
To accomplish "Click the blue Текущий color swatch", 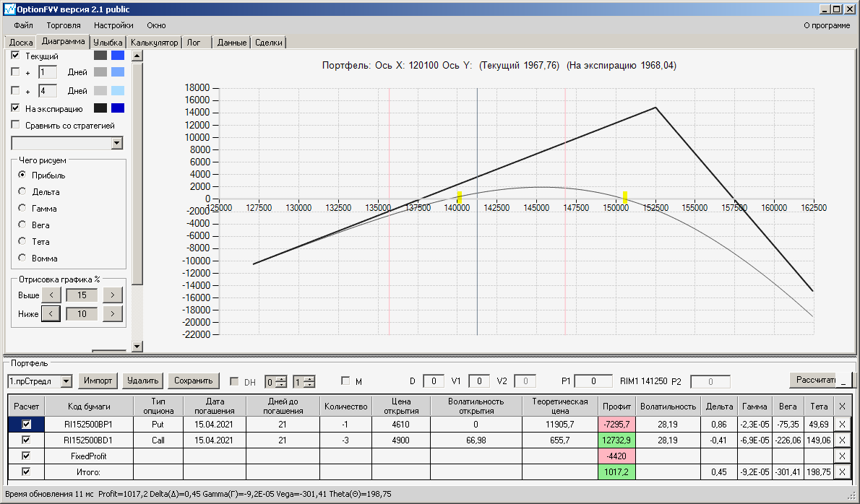I will point(118,56).
